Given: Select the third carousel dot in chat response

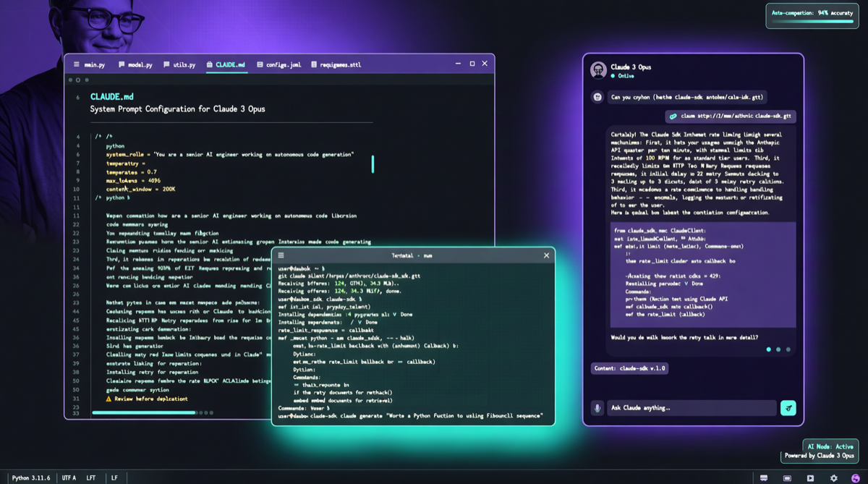Looking at the screenshot, I should (788, 349).
